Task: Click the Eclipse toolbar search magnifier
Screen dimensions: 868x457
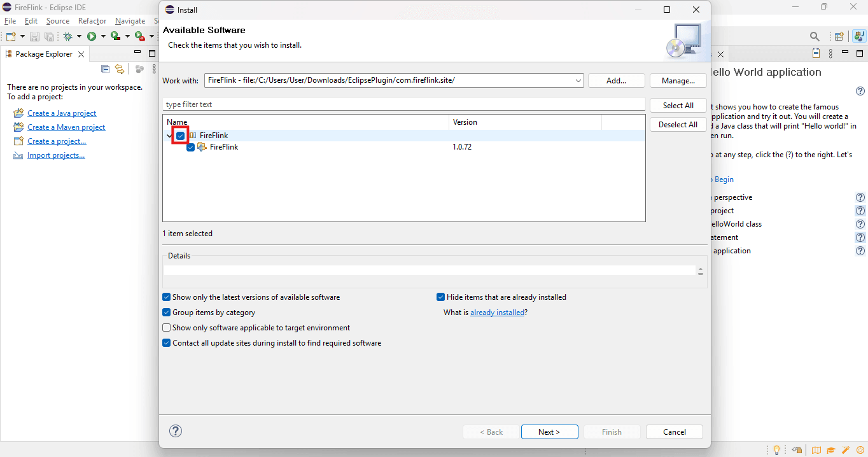Action: click(x=815, y=36)
